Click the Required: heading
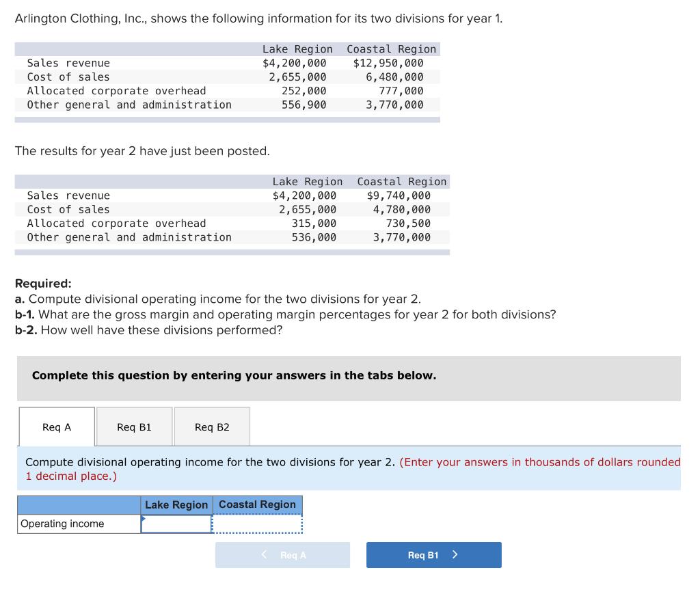Viewport: 700px width, 609px height. 43,284
